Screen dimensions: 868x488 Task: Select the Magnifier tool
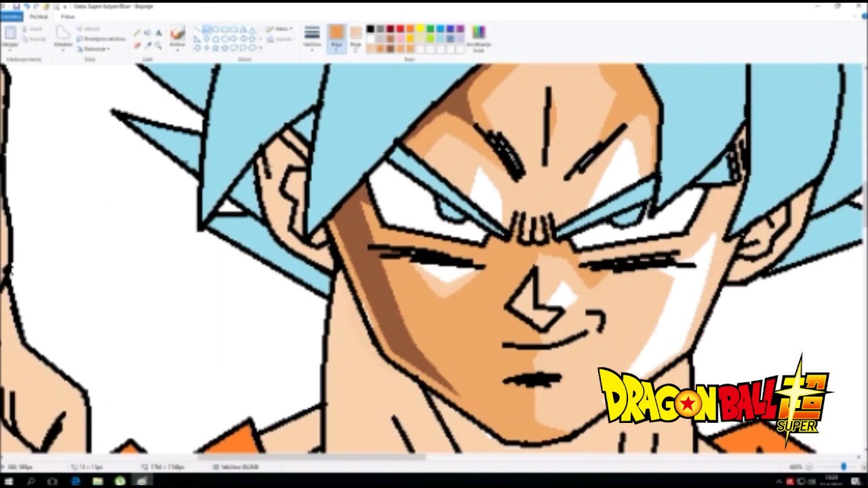(x=159, y=46)
